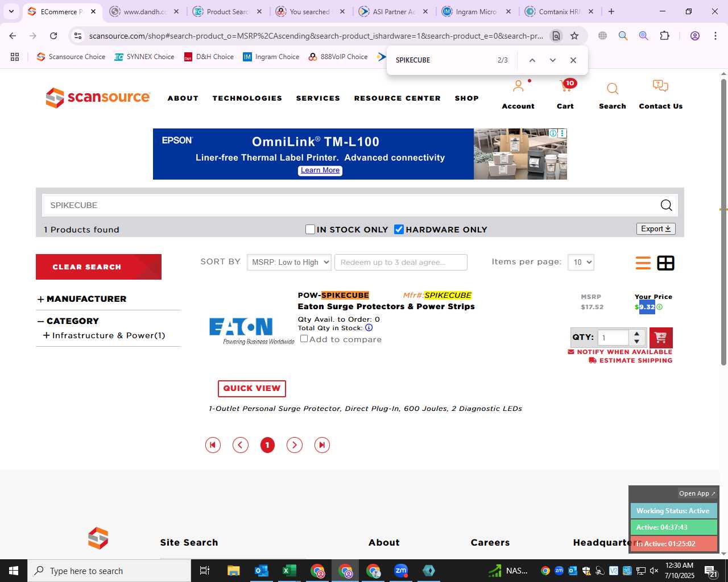Click the Search magnifier in site header
Screen dimensions: 728x582
(613, 89)
